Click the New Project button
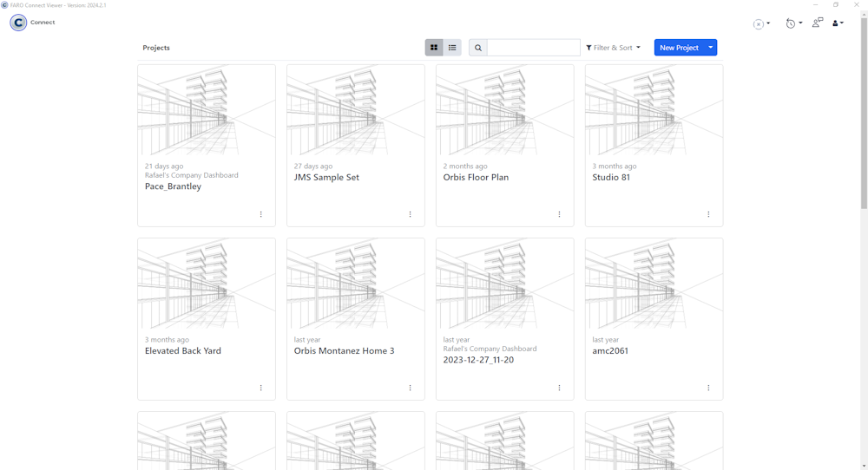 [x=679, y=48]
